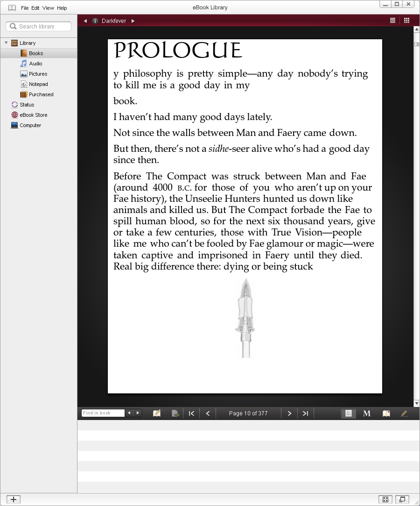
Task: Select the highlighter pen tool
Action: [x=404, y=413]
